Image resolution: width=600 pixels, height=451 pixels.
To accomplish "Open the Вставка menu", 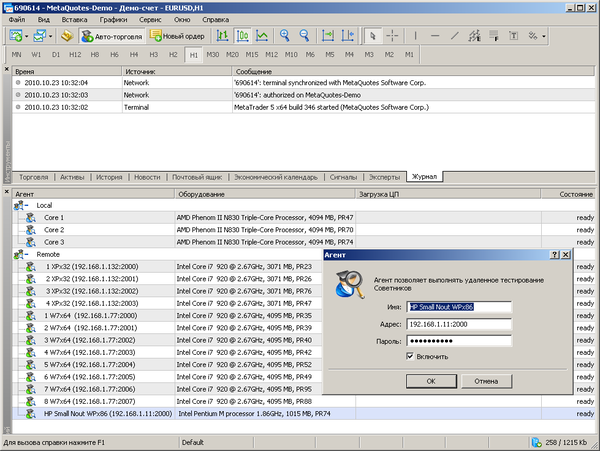I will (x=74, y=20).
